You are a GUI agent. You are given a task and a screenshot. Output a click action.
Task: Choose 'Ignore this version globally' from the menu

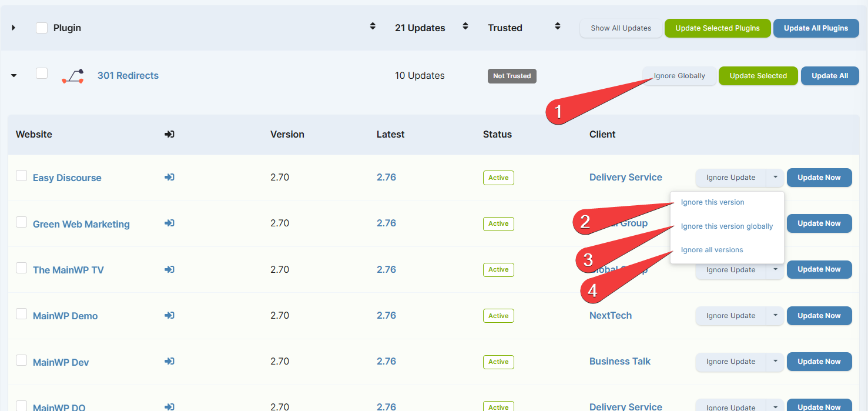pos(726,226)
